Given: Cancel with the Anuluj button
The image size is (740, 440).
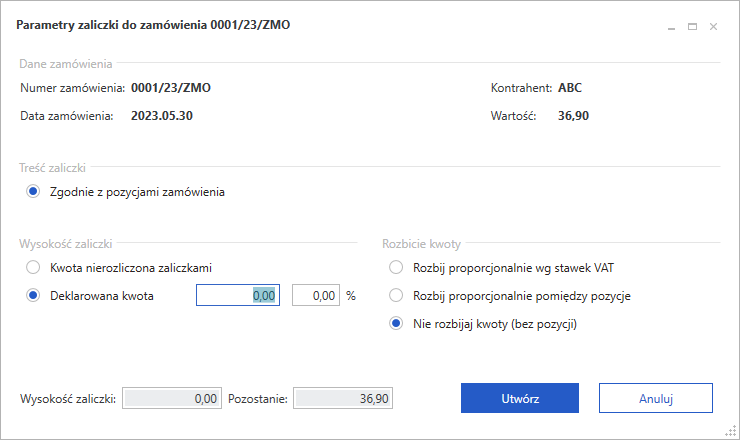Looking at the screenshot, I should tap(655, 398).
